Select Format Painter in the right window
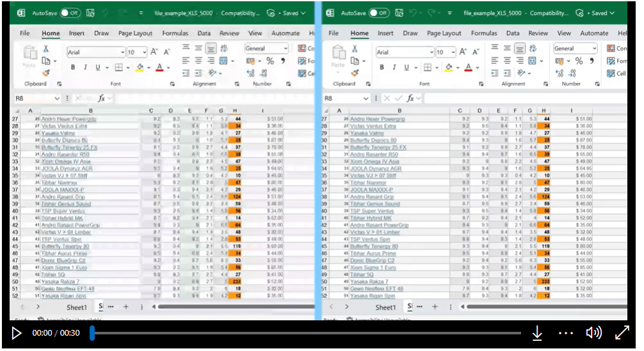 355,73
